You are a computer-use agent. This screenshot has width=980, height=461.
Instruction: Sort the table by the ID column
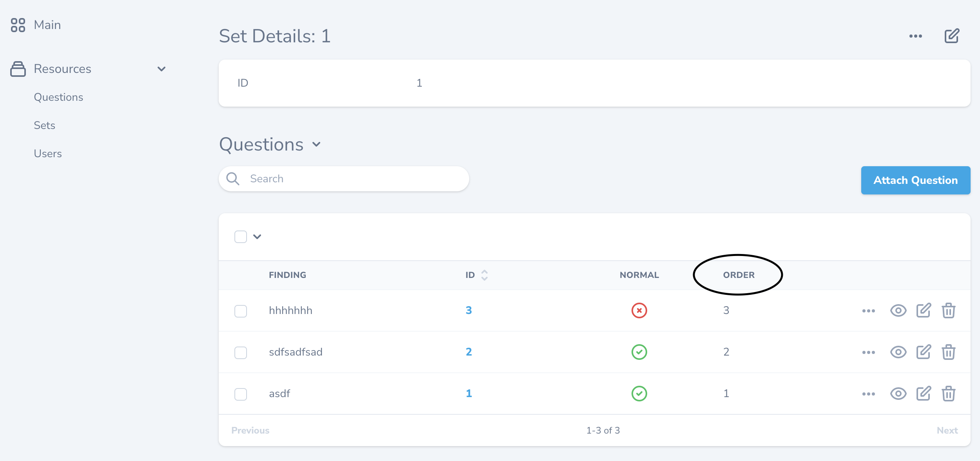(485, 275)
